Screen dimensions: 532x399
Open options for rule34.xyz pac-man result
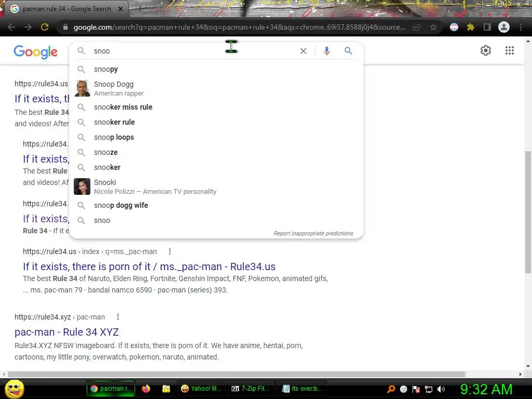coord(118,317)
